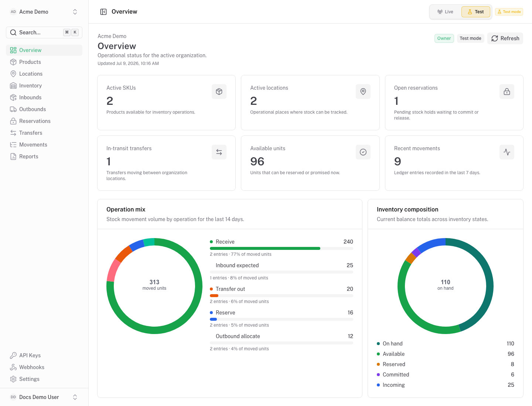Image resolution: width=532 pixels, height=406 pixels.
Task: Open the Products page label
Action: 30,62
